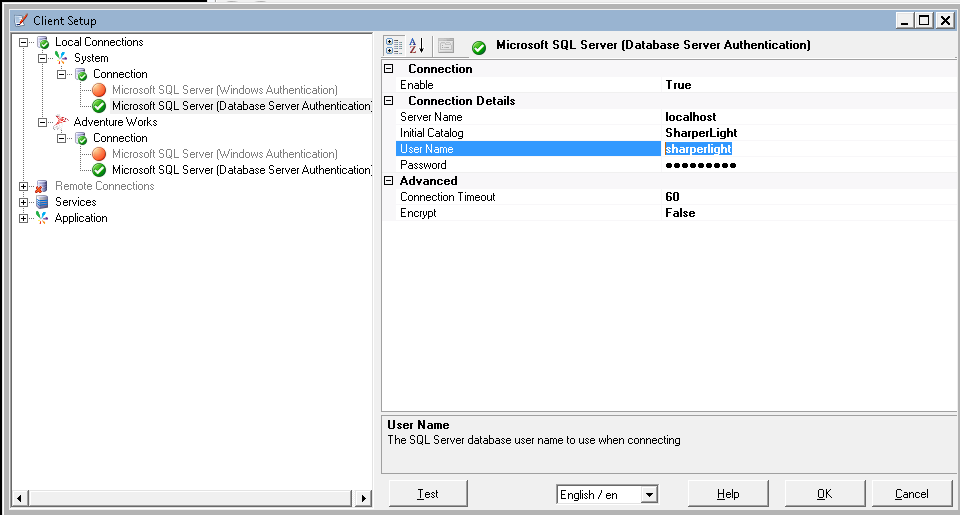The height and width of the screenshot is (515, 960).
Task: Open the English / en language dropdown
Action: (649, 494)
